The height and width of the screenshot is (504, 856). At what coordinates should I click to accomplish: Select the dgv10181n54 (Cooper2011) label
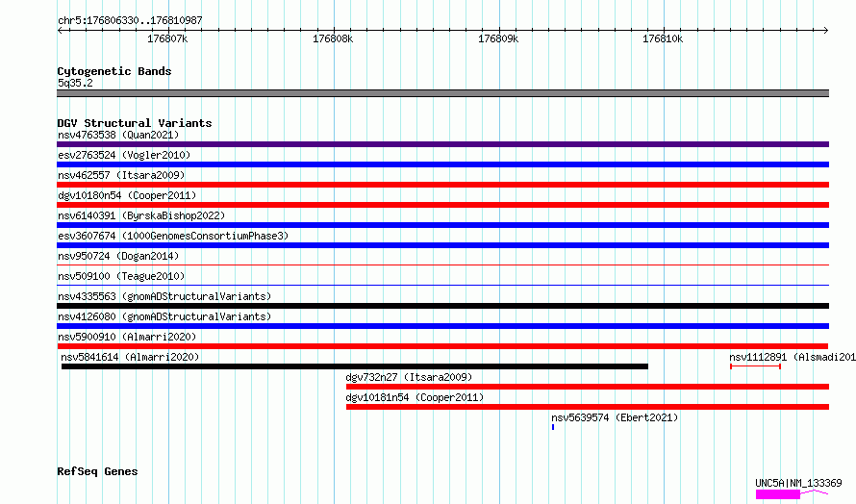[x=415, y=397]
